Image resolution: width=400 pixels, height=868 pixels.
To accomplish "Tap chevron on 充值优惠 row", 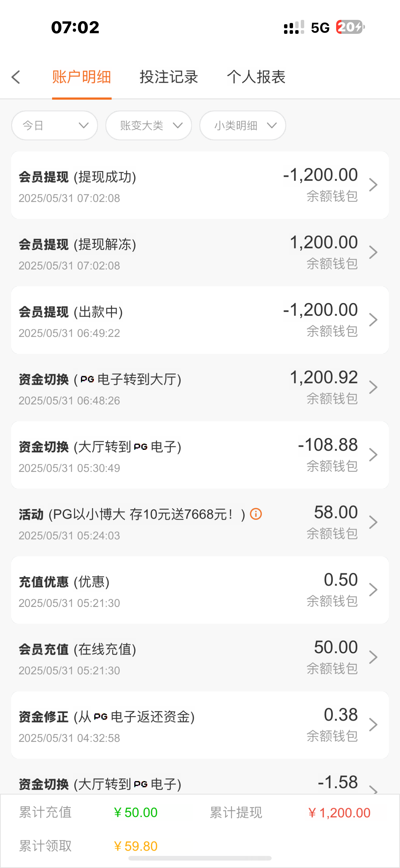I will click(373, 590).
